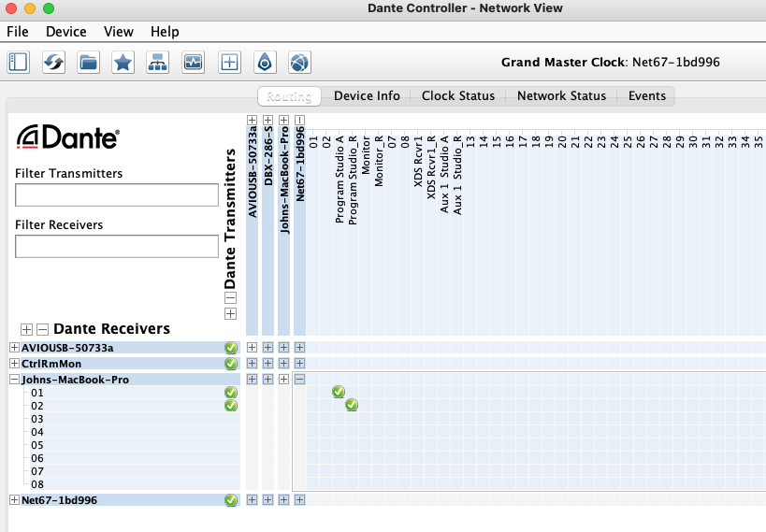Collapse Net67-1bd996 transmitter column
766x532 pixels.
(x=300, y=121)
